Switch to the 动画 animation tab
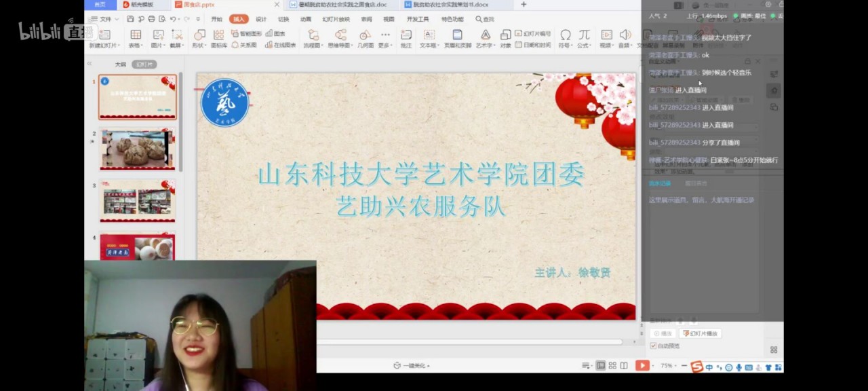 (x=306, y=19)
